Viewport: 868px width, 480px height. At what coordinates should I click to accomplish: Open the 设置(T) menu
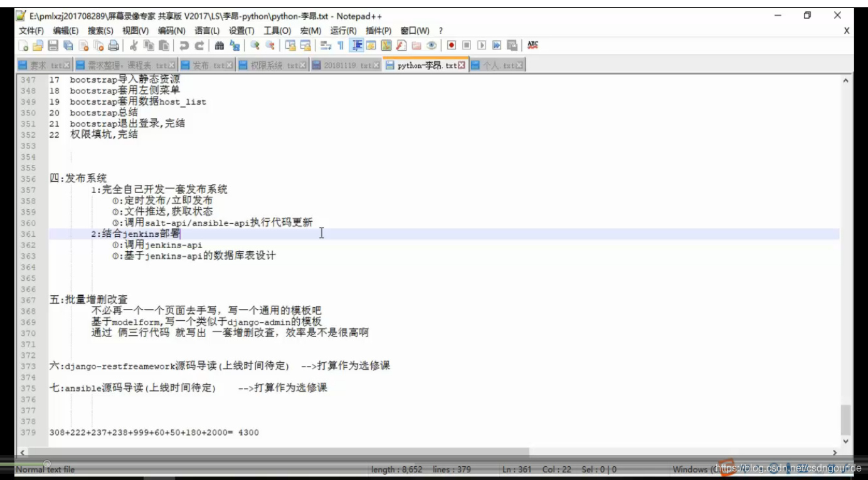[241, 31]
